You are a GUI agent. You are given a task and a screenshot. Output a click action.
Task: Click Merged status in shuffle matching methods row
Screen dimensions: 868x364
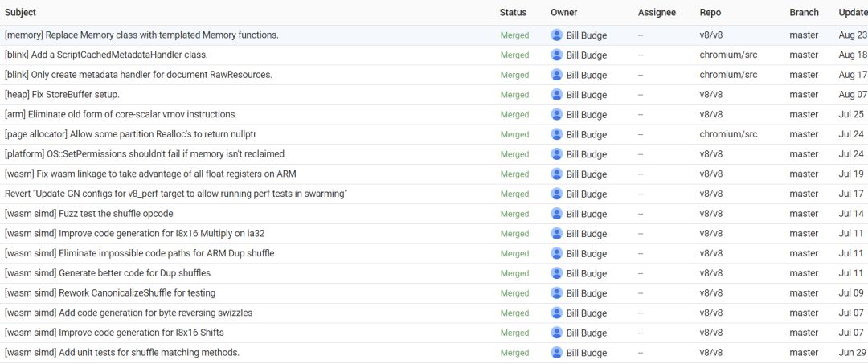pyautogui.click(x=515, y=353)
